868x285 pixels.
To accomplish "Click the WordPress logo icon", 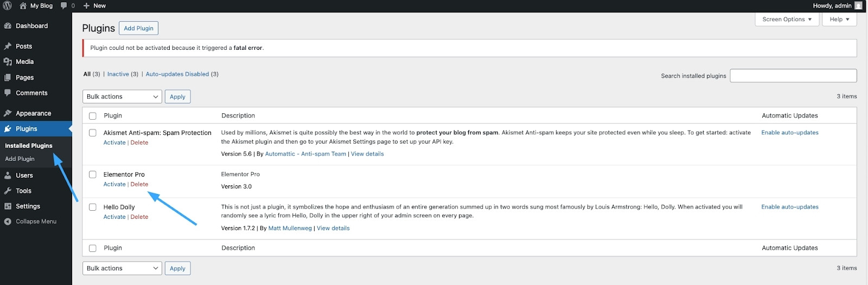I will pos(8,5).
